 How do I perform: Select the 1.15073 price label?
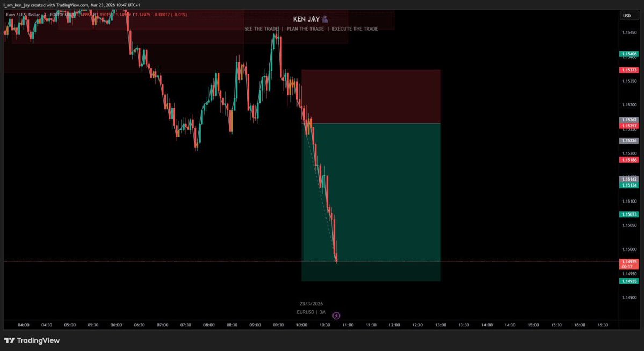(x=629, y=213)
